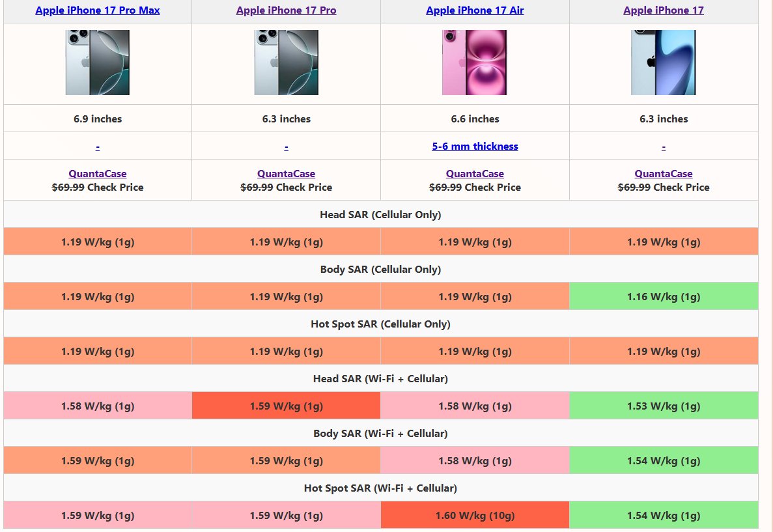Select the green 1.53 W/kg cell
The width and height of the screenshot is (773, 532).
click(x=663, y=406)
